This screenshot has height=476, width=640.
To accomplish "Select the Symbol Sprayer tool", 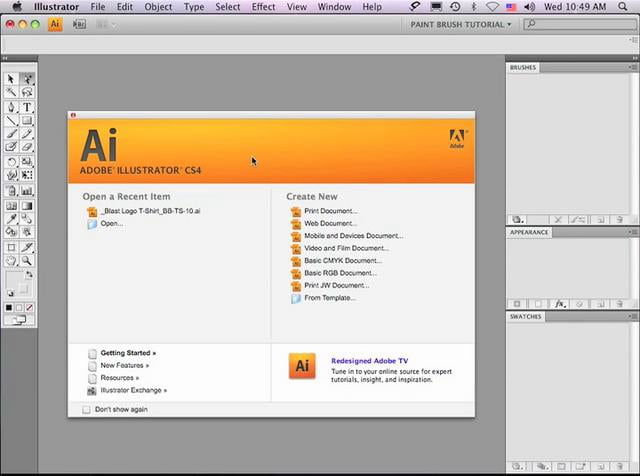I will (11, 191).
